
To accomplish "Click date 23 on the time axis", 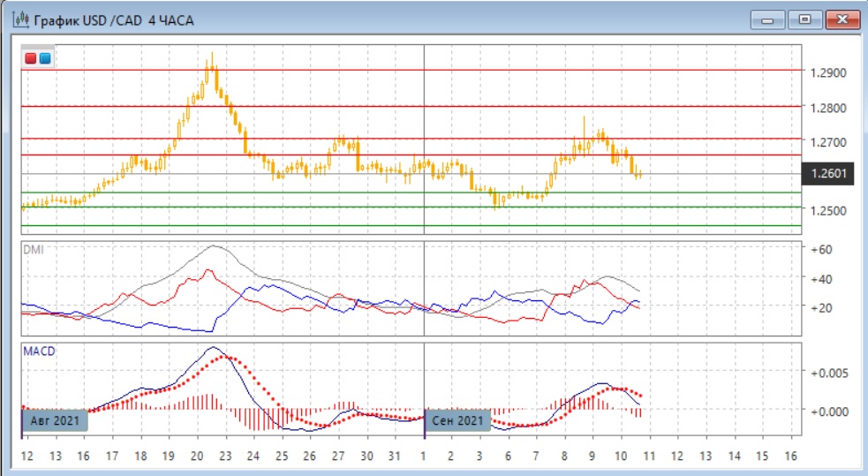I will pos(225,455).
